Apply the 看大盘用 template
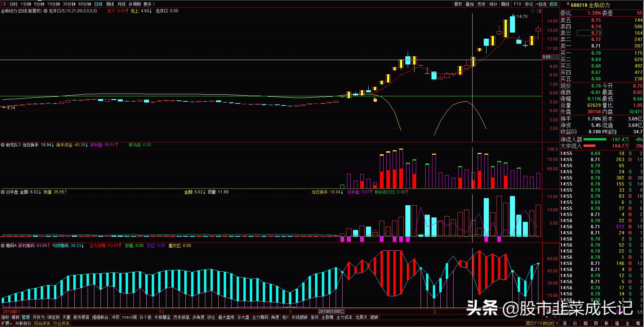The height and width of the screenshot is (327, 644). coord(226,317)
